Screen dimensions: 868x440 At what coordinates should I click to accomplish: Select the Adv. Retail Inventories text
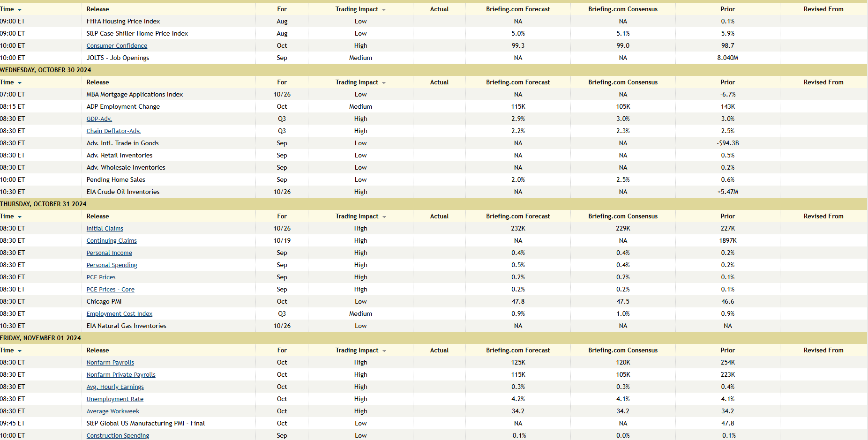(120, 155)
